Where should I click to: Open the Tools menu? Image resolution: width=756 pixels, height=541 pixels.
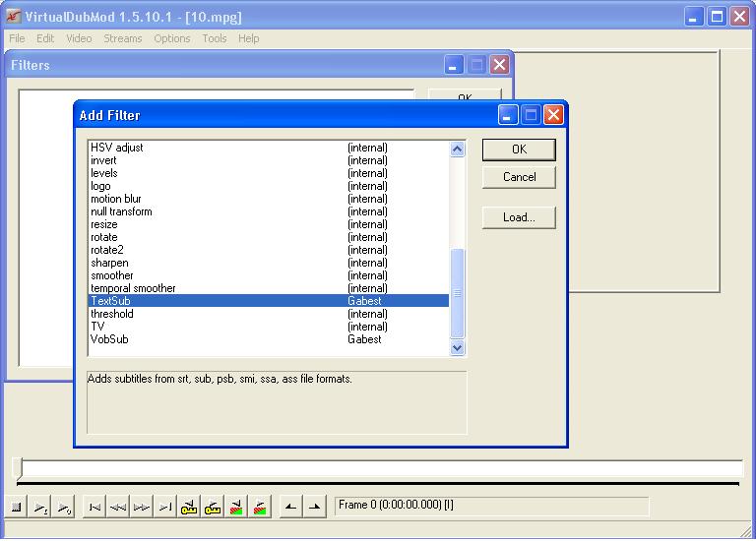[214, 38]
